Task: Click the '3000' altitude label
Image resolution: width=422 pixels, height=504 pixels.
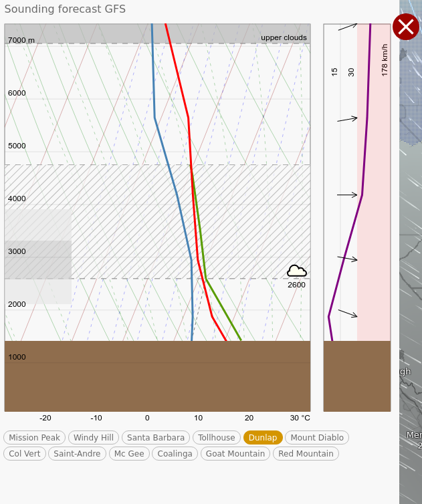Action: (x=17, y=251)
